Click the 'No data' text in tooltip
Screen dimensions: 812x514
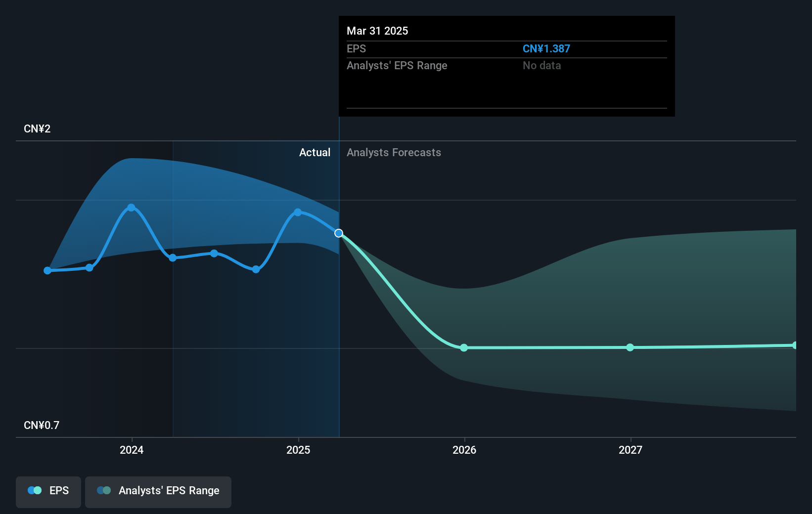(x=541, y=66)
